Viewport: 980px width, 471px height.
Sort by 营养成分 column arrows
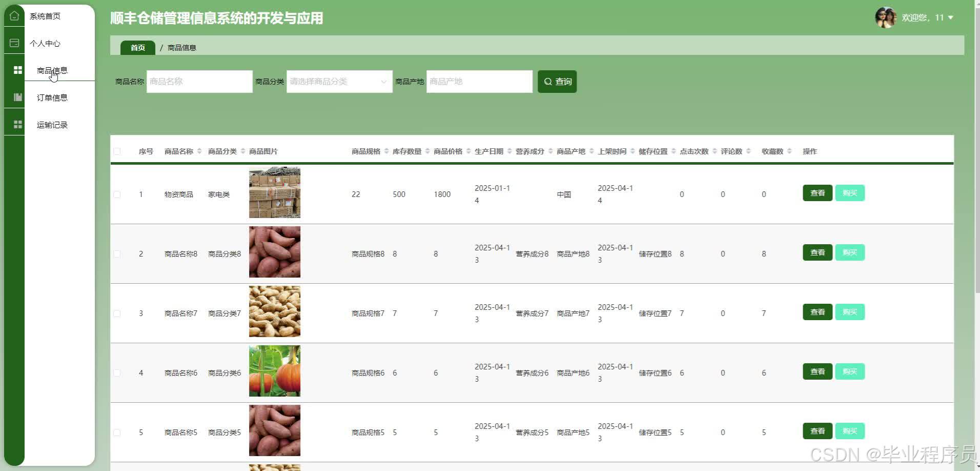coord(550,151)
